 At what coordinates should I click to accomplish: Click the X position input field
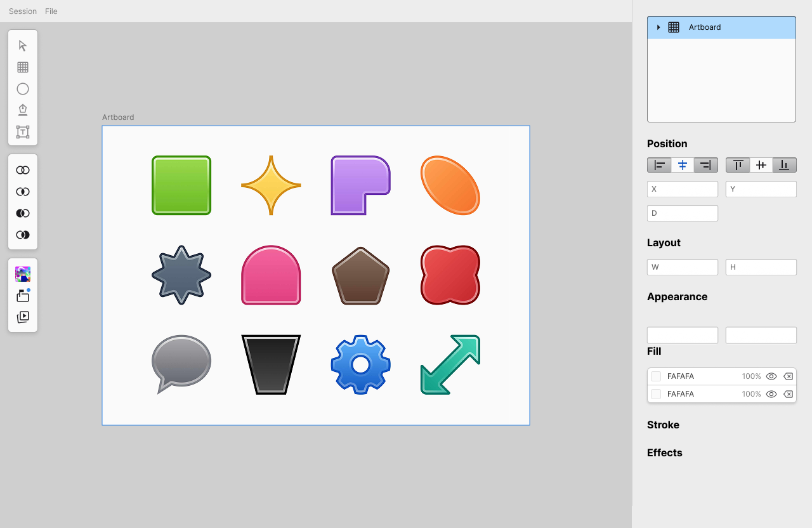point(683,189)
